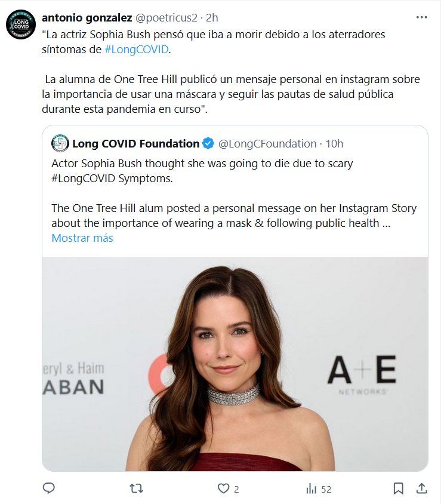The height and width of the screenshot is (504, 444).
Task: Open the quoted tweet's 10h timestamp
Action: 335,143
